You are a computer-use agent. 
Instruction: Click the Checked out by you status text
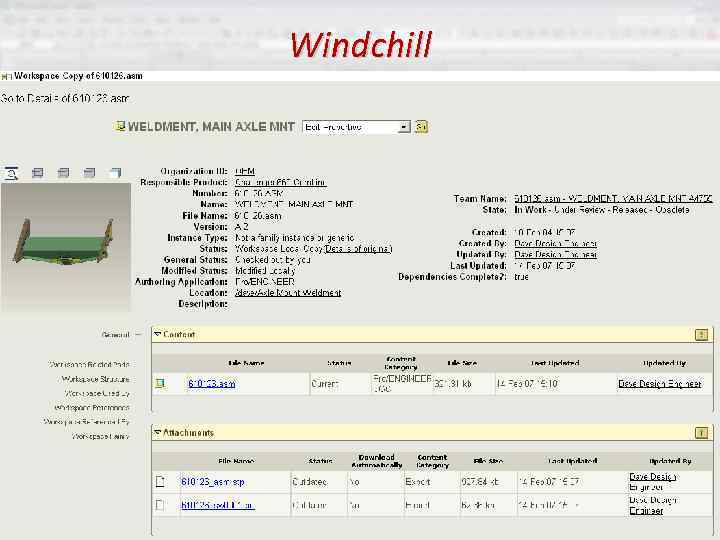click(273, 260)
